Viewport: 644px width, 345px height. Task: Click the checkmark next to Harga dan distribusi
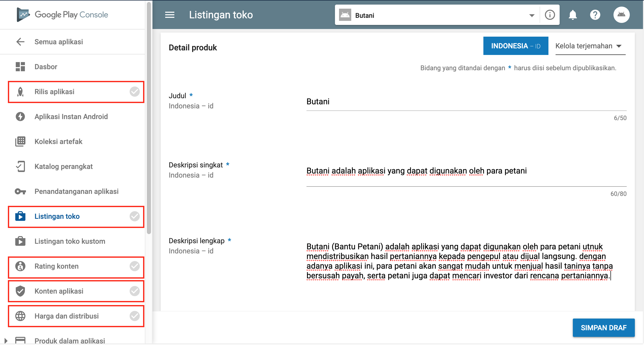click(134, 316)
